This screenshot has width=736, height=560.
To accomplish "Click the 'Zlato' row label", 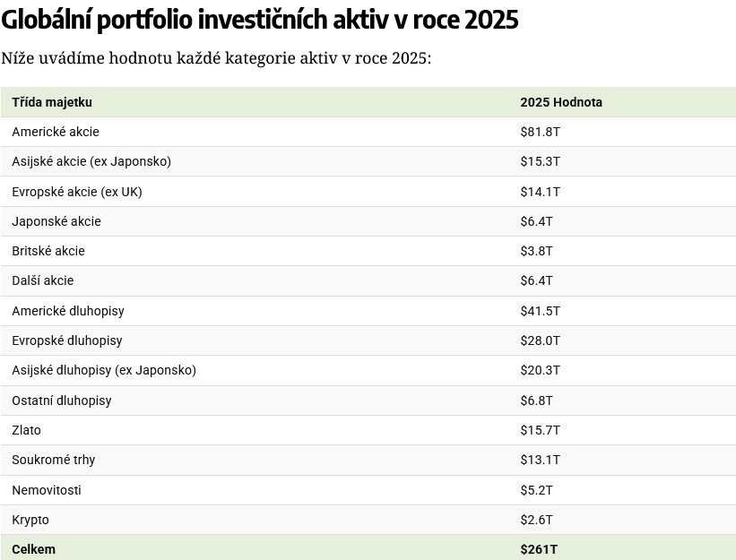I will 27,430.
